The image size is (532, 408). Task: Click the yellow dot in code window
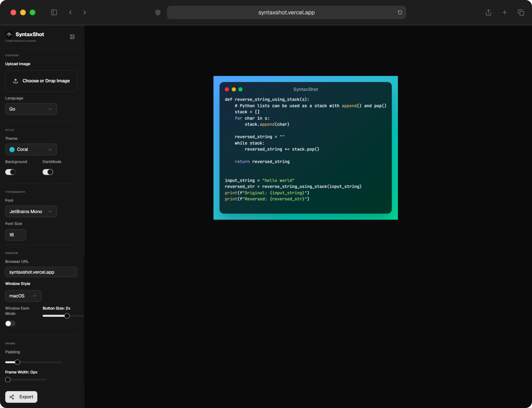coord(234,89)
